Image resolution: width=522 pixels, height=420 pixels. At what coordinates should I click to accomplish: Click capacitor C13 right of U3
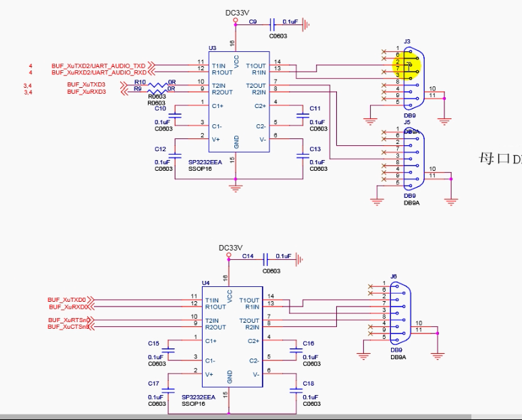coord(301,156)
